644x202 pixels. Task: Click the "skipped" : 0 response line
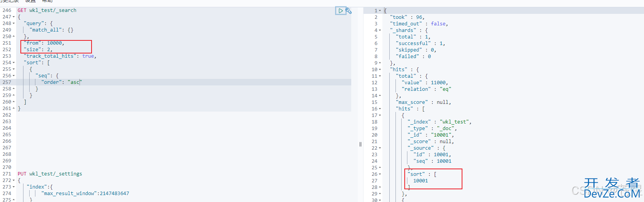coord(416,50)
